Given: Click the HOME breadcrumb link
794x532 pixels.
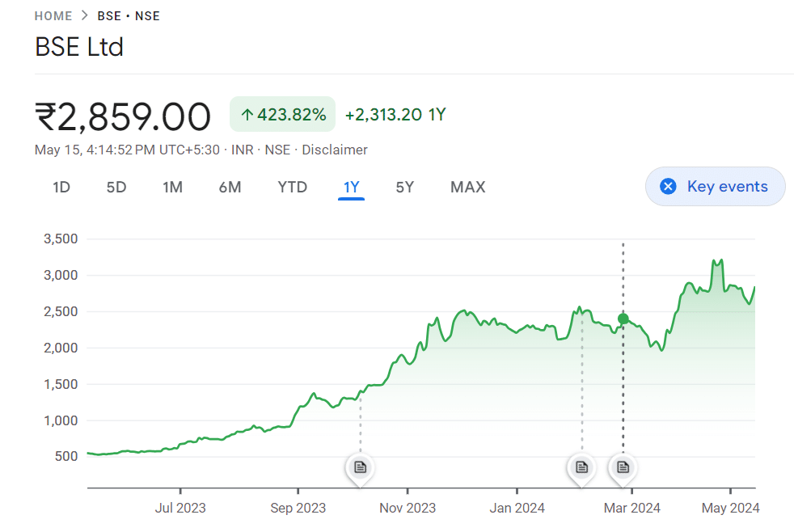Looking at the screenshot, I should [x=53, y=16].
